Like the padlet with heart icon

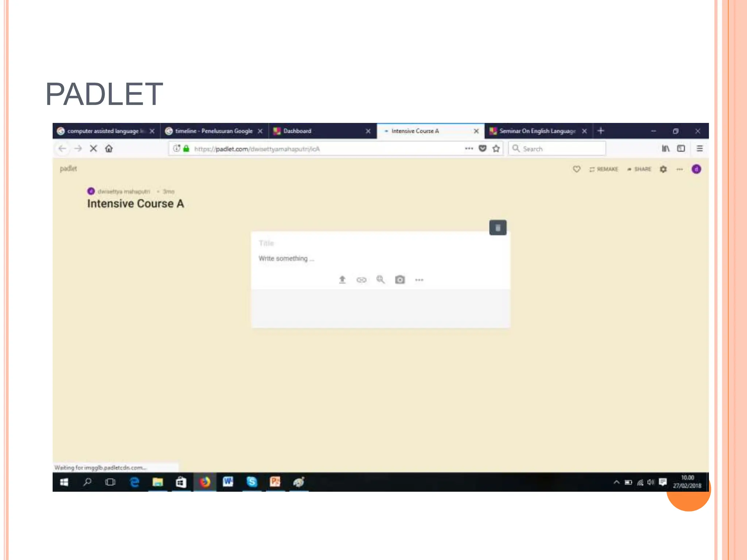(576, 169)
